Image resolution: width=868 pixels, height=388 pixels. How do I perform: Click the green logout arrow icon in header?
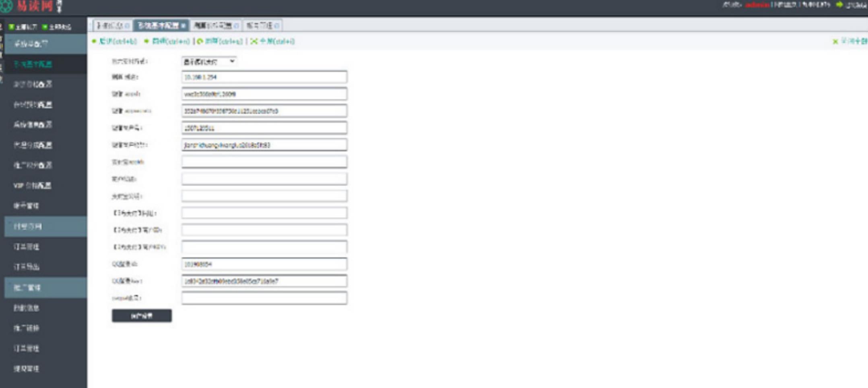[x=839, y=4]
